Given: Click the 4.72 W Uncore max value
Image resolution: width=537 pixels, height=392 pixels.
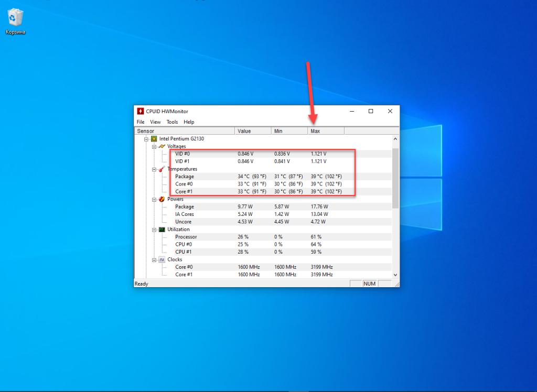Looking at the screenshot, I should [x=318, y=222].
